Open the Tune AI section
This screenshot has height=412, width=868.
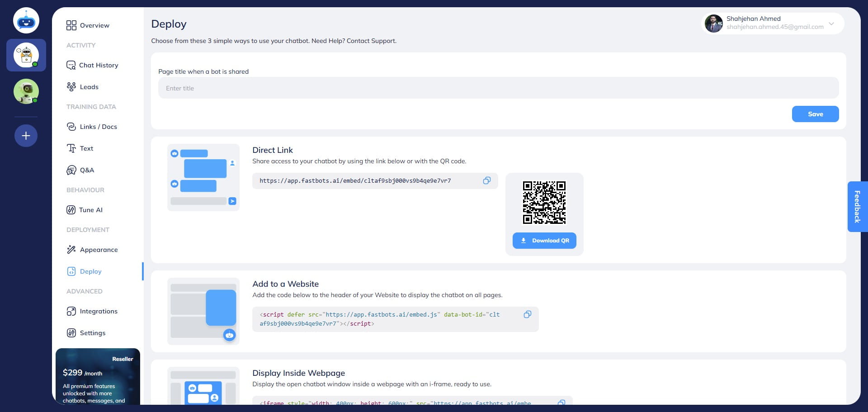90,210
